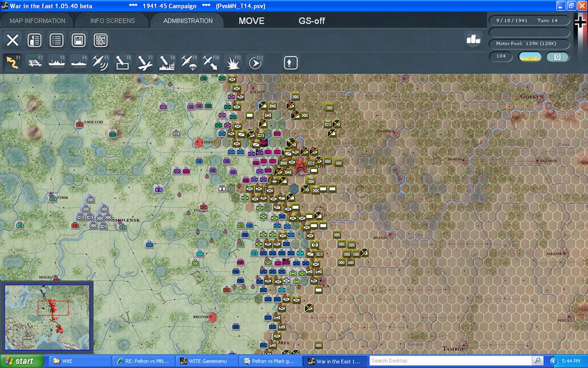
Task: Click the Iron Cross side indicator
Action: point(580,22)
